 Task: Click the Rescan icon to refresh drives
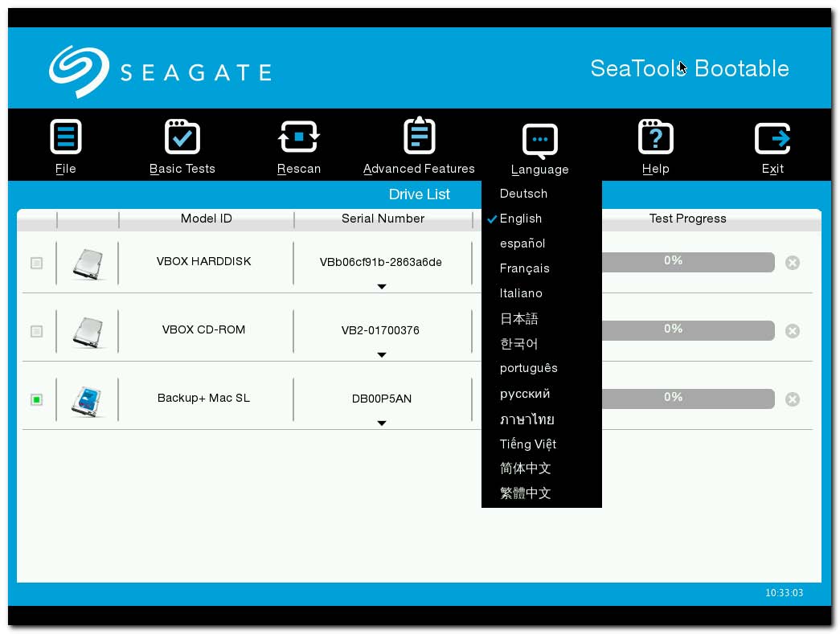[x=298, y=135]
